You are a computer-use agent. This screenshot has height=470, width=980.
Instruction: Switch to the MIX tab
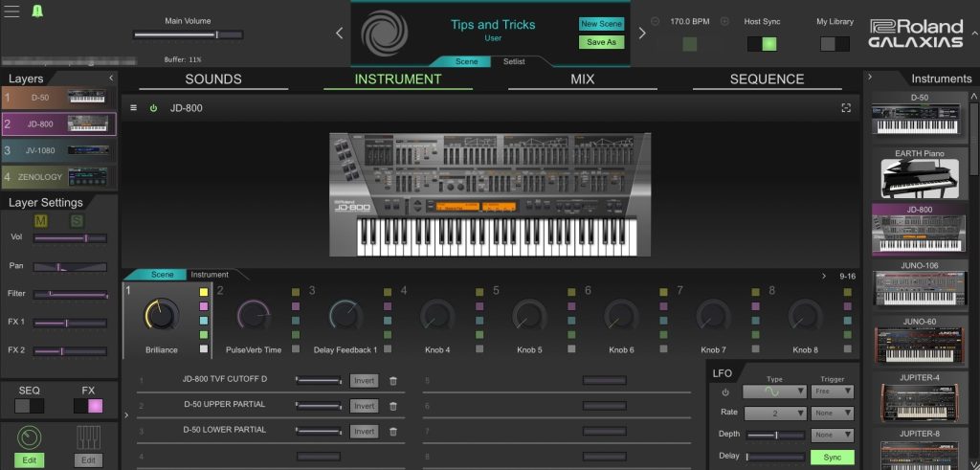point(583,79)
